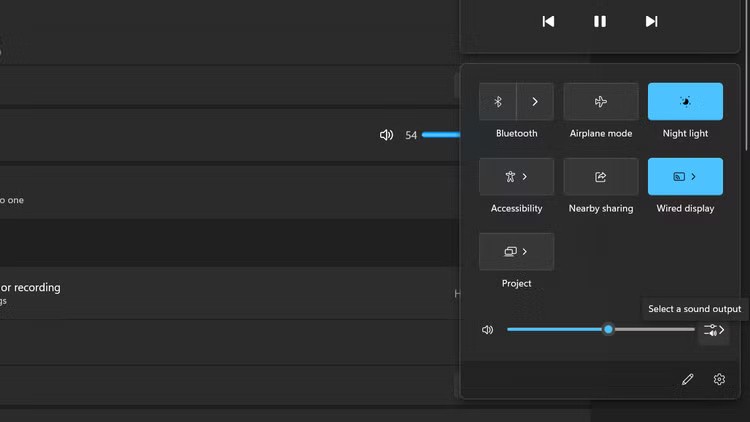Viewport: 750px width, 422px height.
Task: Open the Accessibility options
Action: point(517,177)
